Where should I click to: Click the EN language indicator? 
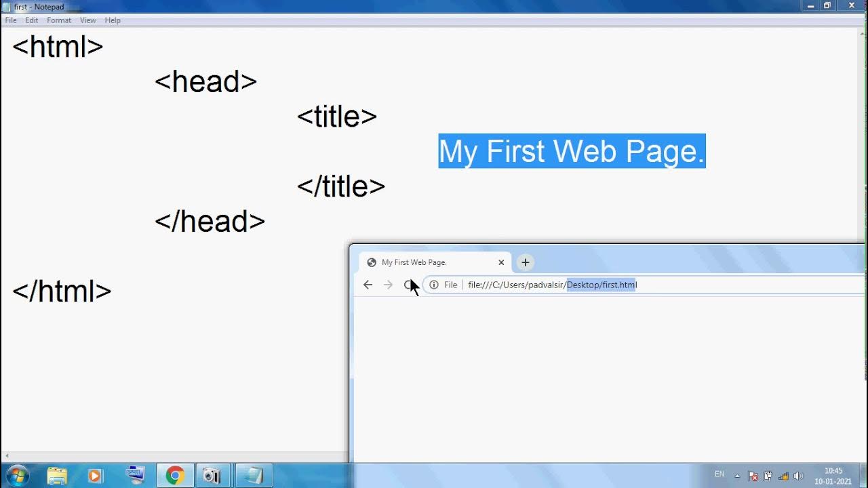click(x=719, y=474)
